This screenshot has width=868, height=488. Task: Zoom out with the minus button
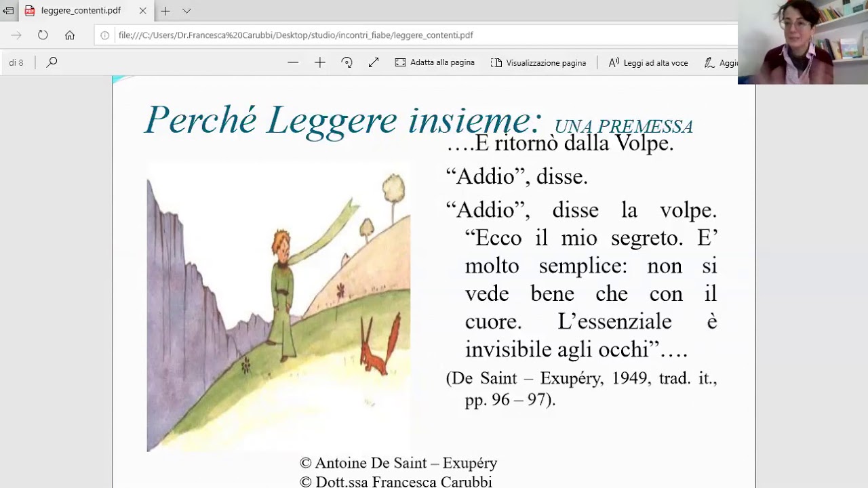pyautogui.click(x=293, y=62)
